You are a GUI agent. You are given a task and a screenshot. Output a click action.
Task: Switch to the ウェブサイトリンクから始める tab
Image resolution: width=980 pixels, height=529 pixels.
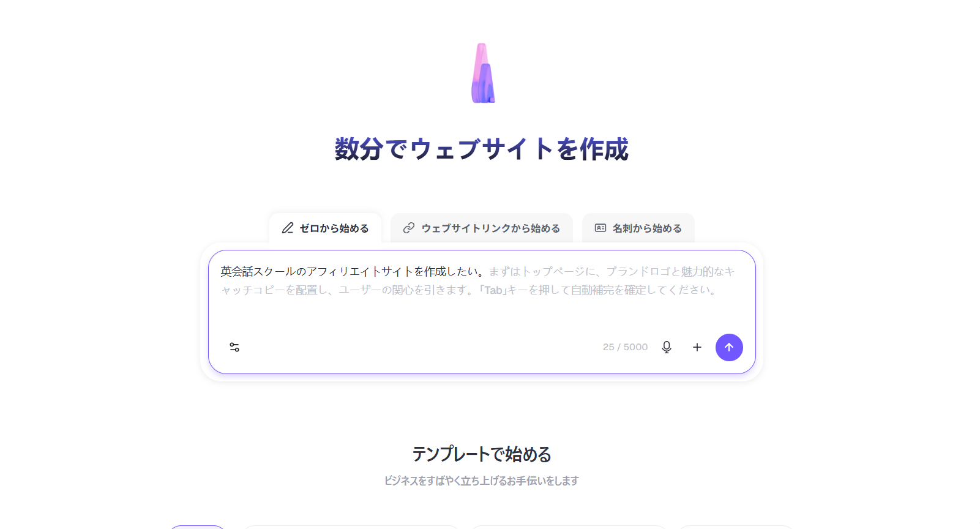[482, 228]
